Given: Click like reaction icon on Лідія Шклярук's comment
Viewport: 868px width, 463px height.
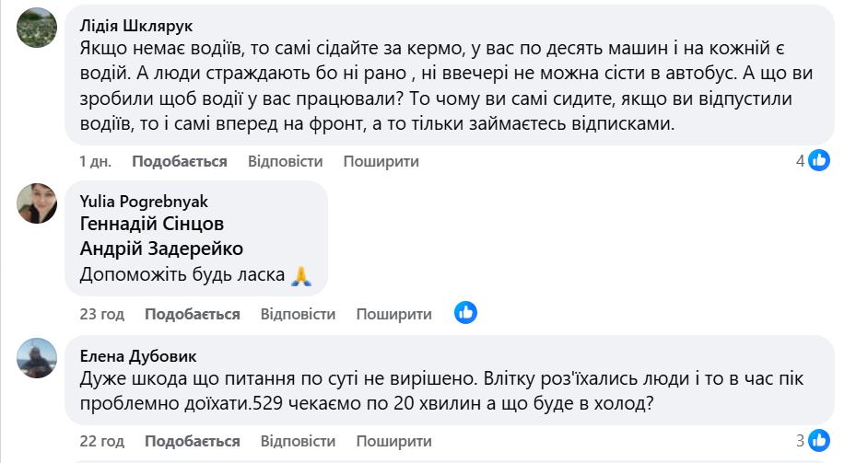Looking at the screenshot, I should (x=819, y=161).
